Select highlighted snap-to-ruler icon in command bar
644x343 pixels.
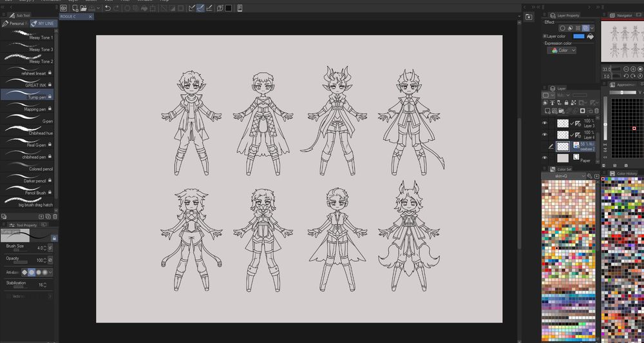point(200,8)
